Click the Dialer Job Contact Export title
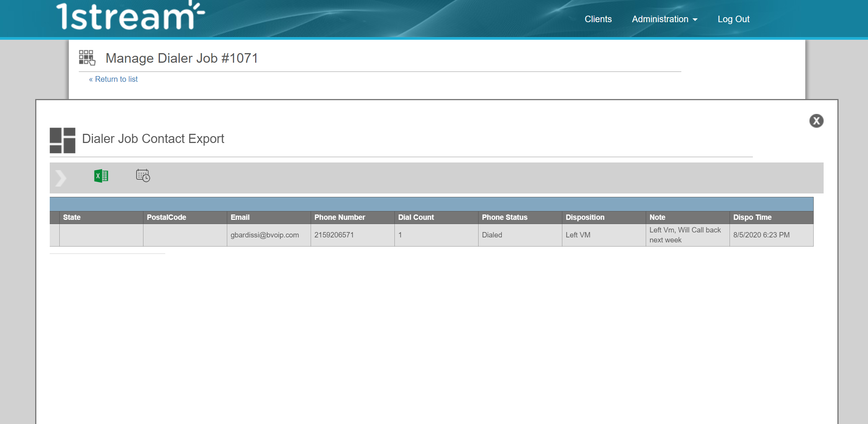Viewport: 868px width, 424px height. click(x=153, y=139)
